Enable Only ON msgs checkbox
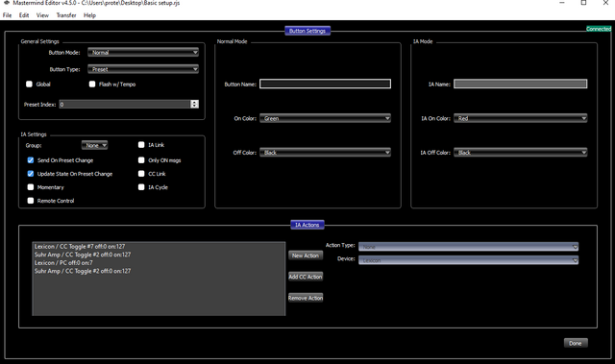Image resolution: width=615 pixels, height=364 pixels. pyautogui.click(x=141, y=159)
